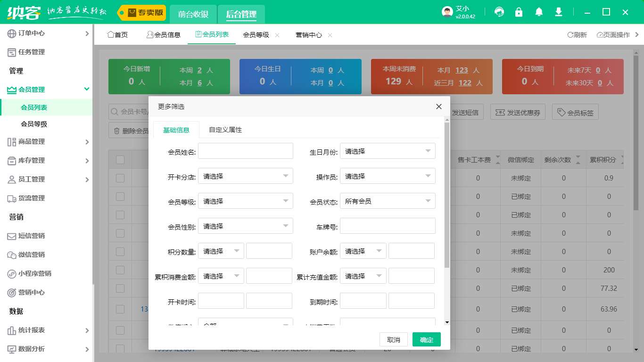The width and height of the screenshot is (644, 362).
Task: Click the 会员姓名 input field
Action: (245, 151)
